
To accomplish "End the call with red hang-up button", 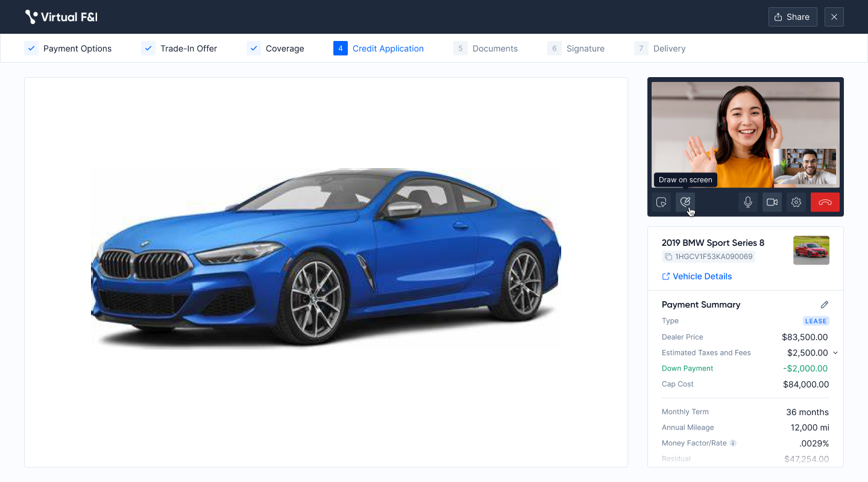I will point(825,202).
